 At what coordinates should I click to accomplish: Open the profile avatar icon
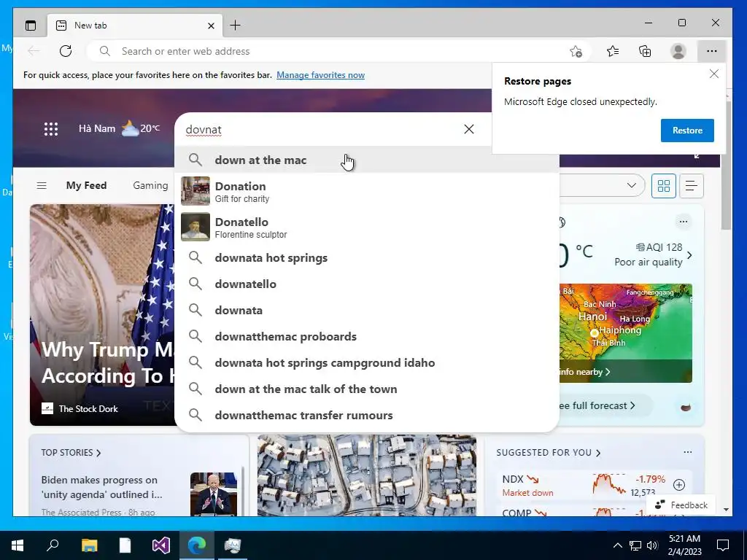[x=678, y=51]
